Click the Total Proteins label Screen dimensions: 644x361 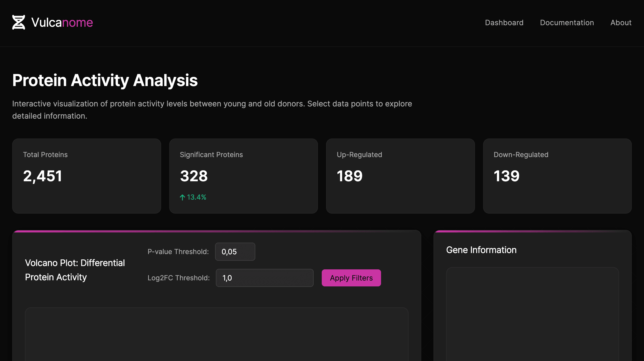tap(45, 155)
